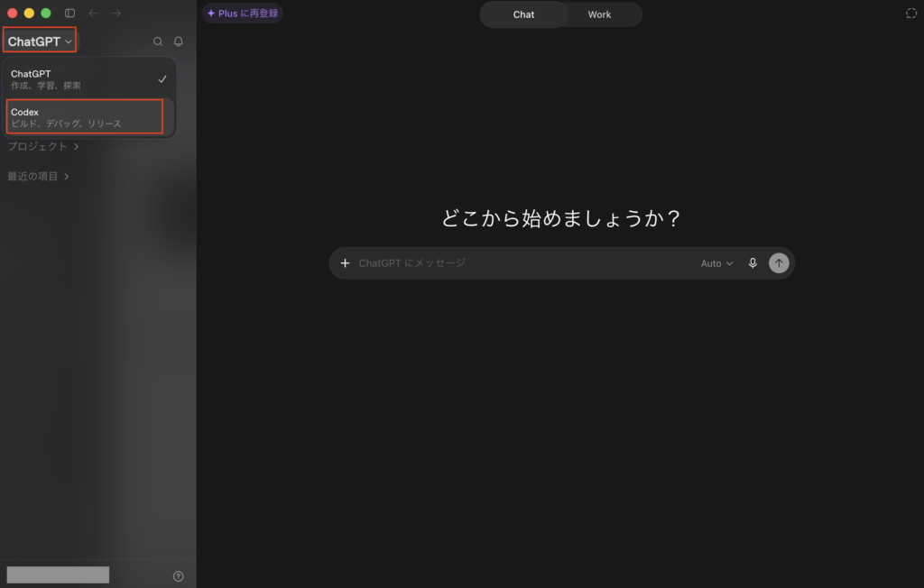Viewport: 924px width, 588px height.
Task: Switch to the Chat tab
Action: [x=523, y=14]
